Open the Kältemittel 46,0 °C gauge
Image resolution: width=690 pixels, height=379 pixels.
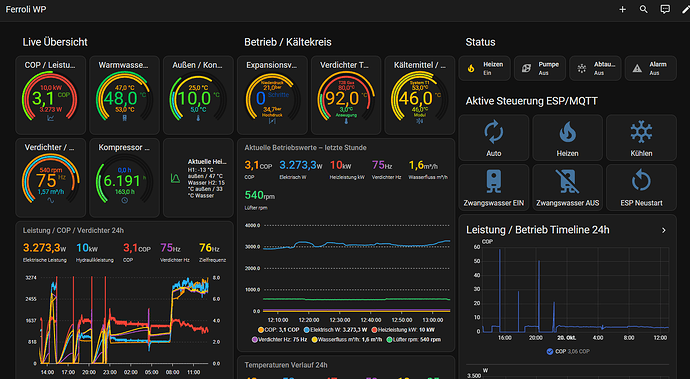(419, 95)
